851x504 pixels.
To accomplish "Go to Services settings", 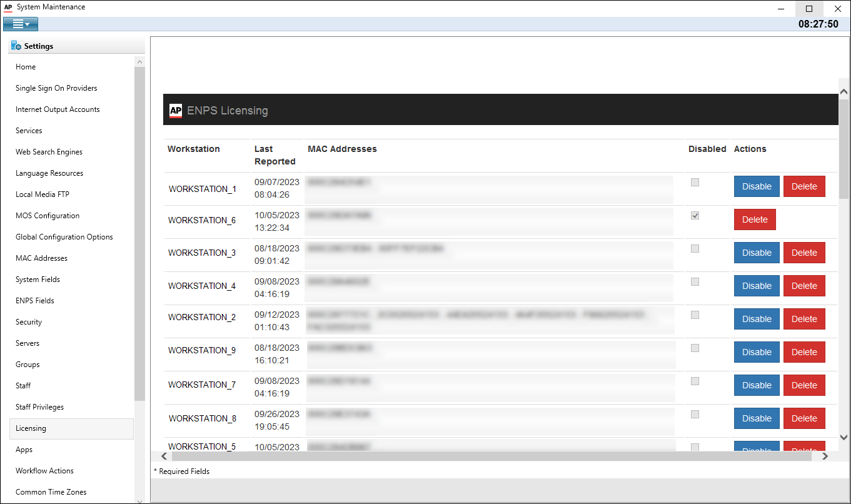I will coord(29,131).
